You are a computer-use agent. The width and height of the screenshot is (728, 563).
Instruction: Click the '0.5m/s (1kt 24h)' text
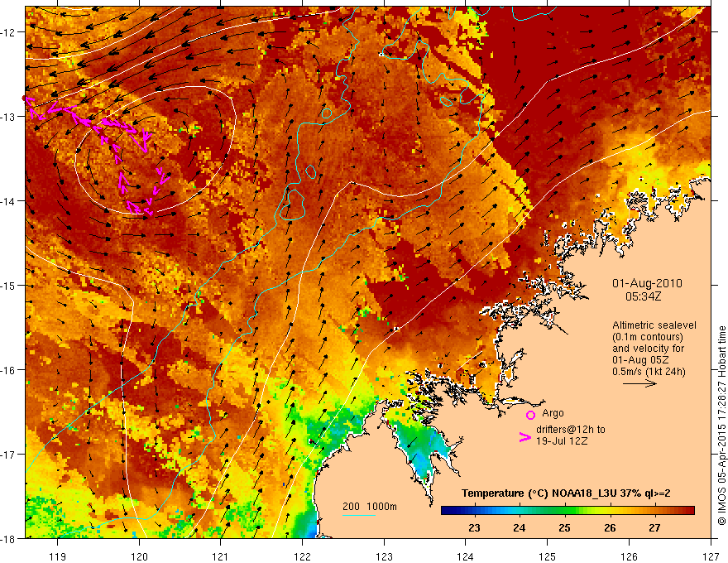point(649,372)
